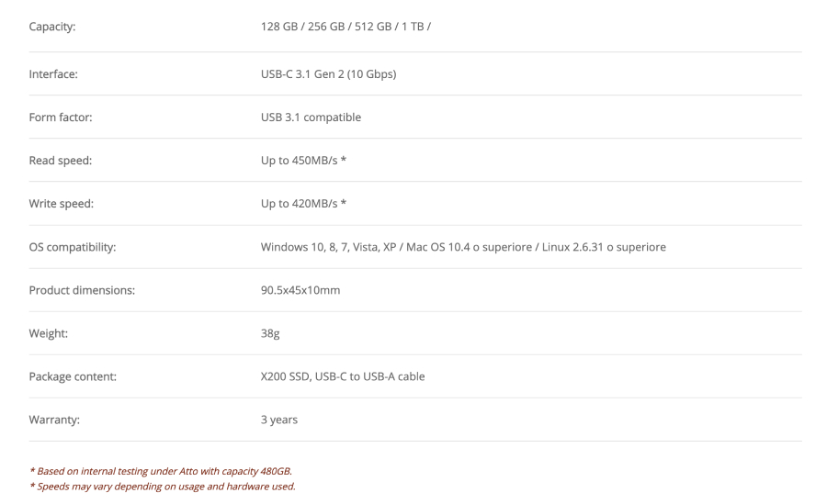
Task: Select the Up to 450MB/s value
Action: point(303,161)
